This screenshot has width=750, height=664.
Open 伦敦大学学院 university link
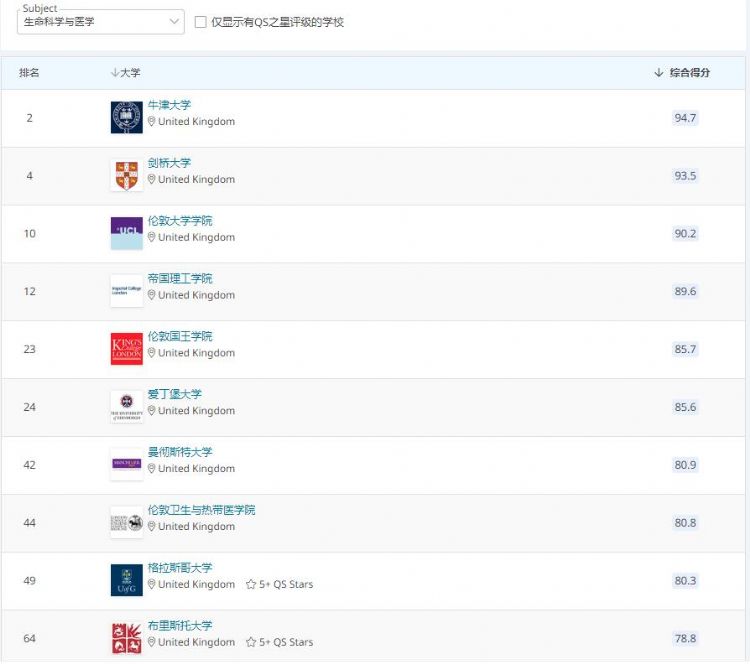[x=180, y=221]
